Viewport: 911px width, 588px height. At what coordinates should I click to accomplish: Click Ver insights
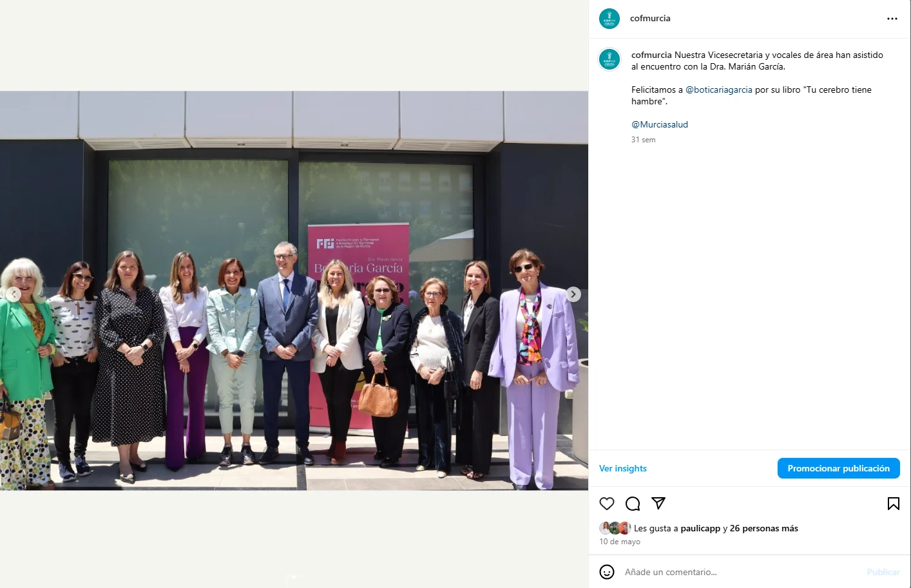pos(623,468)
